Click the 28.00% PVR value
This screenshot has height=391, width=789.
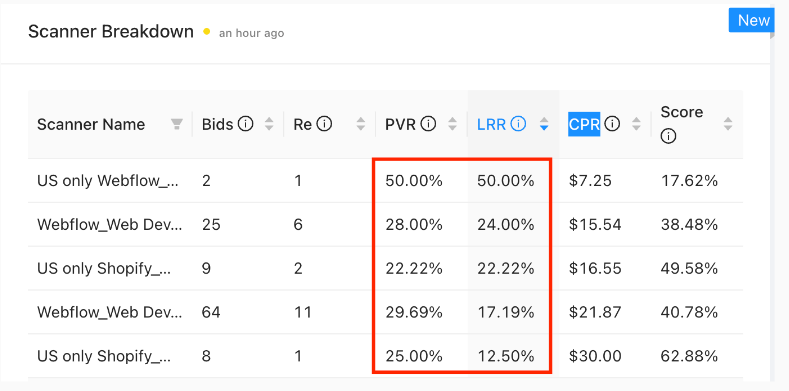pyautogui.click(x=414, y=224)
